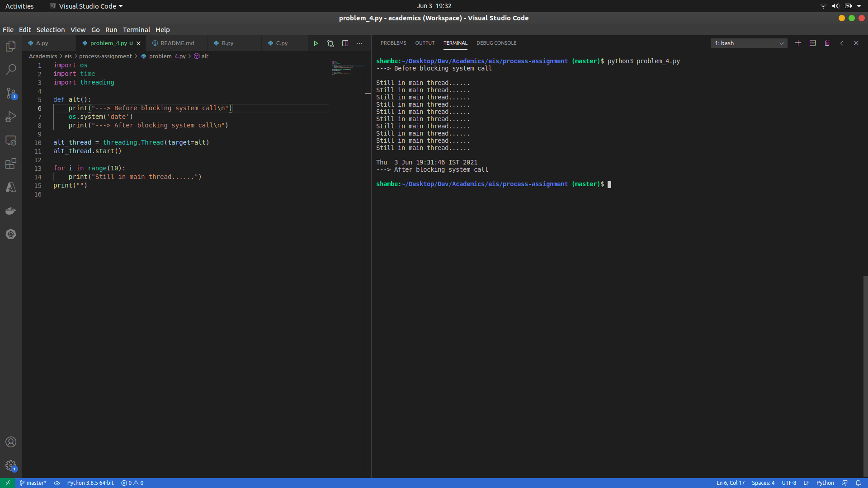Open the Terminal menu in menu bar
The image size is (868, 488).
pyautogui.click(x=136, y=30)
